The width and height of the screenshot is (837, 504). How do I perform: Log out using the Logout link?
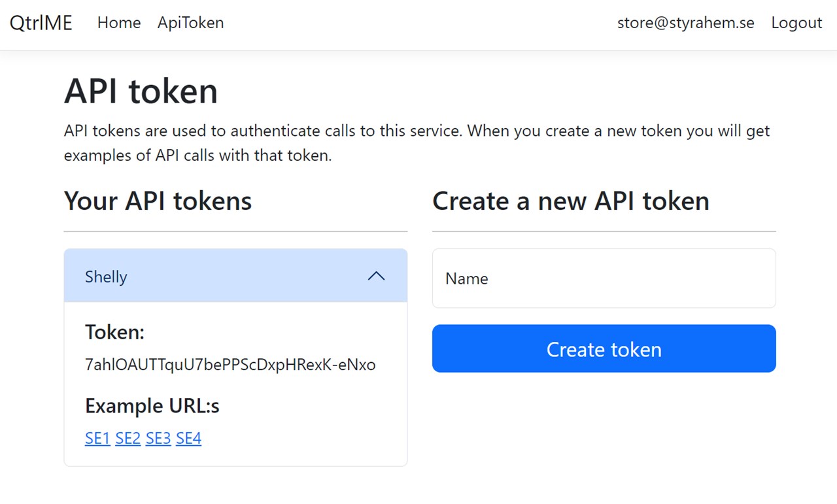pos(796,23)
